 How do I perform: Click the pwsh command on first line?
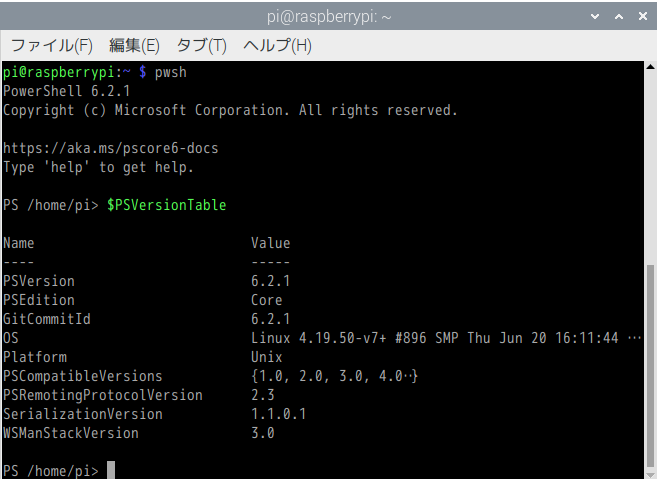click(x=171, y=72)
